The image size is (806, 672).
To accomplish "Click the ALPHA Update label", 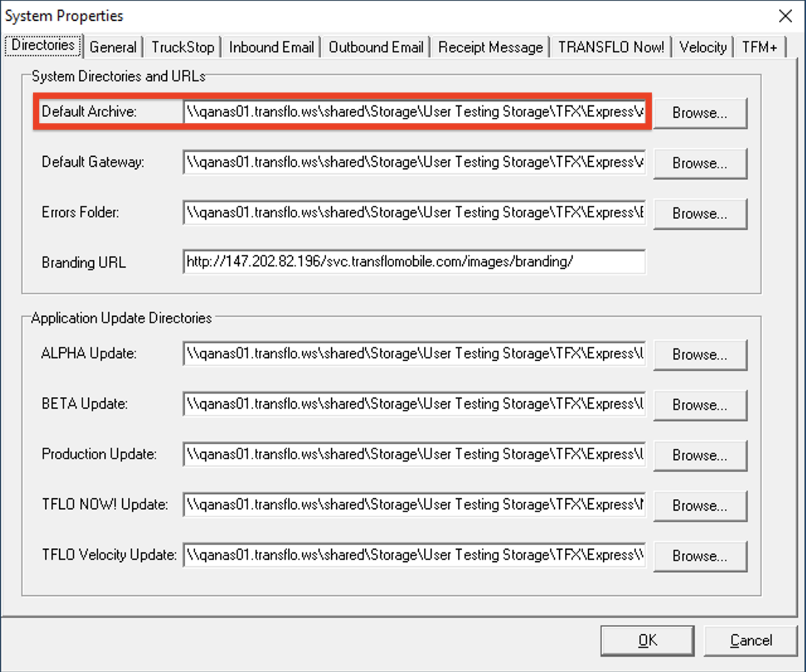I will [89, 353].
